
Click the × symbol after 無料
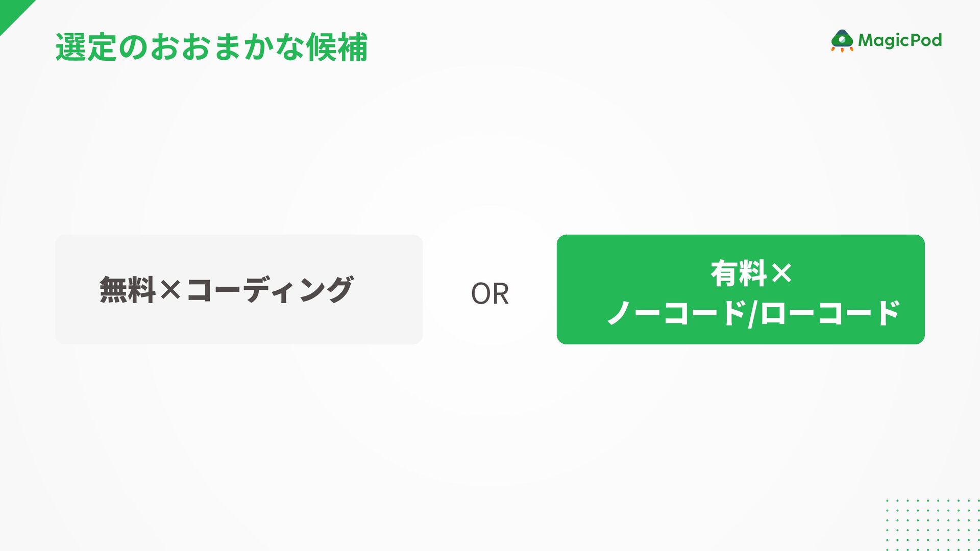170,289
